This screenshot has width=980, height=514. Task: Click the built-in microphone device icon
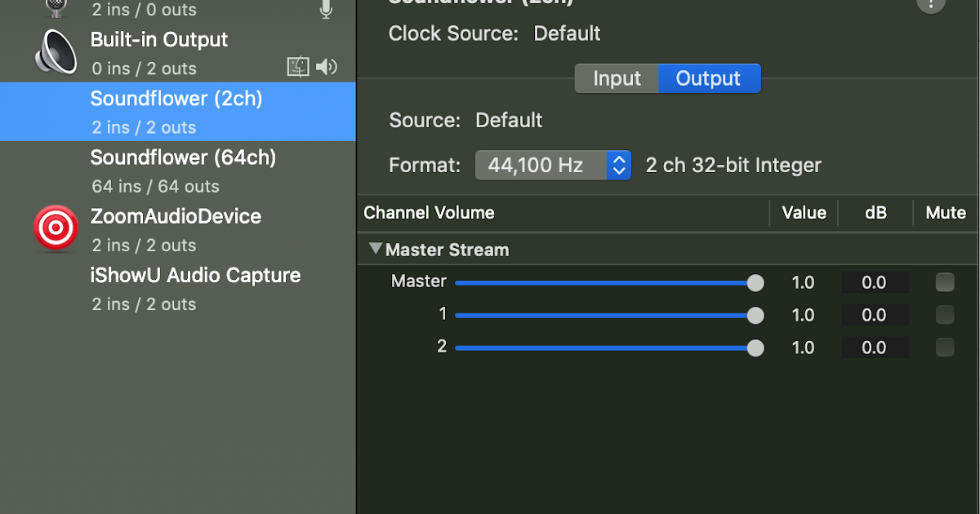tap(56, 7)
